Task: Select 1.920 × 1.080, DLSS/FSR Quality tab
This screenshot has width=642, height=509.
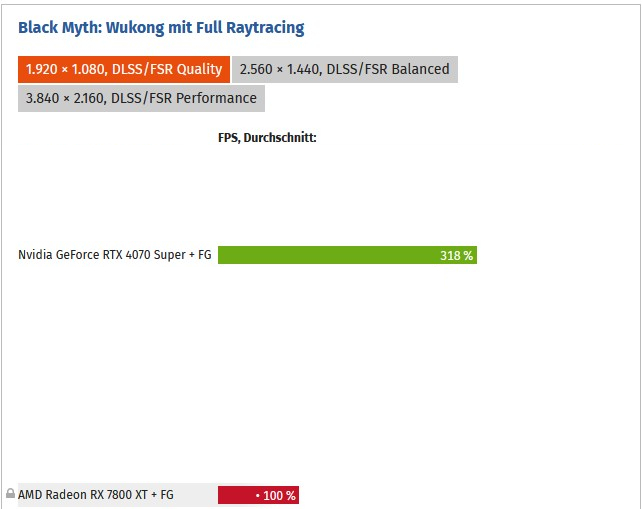Action: [x=124, y=69]
